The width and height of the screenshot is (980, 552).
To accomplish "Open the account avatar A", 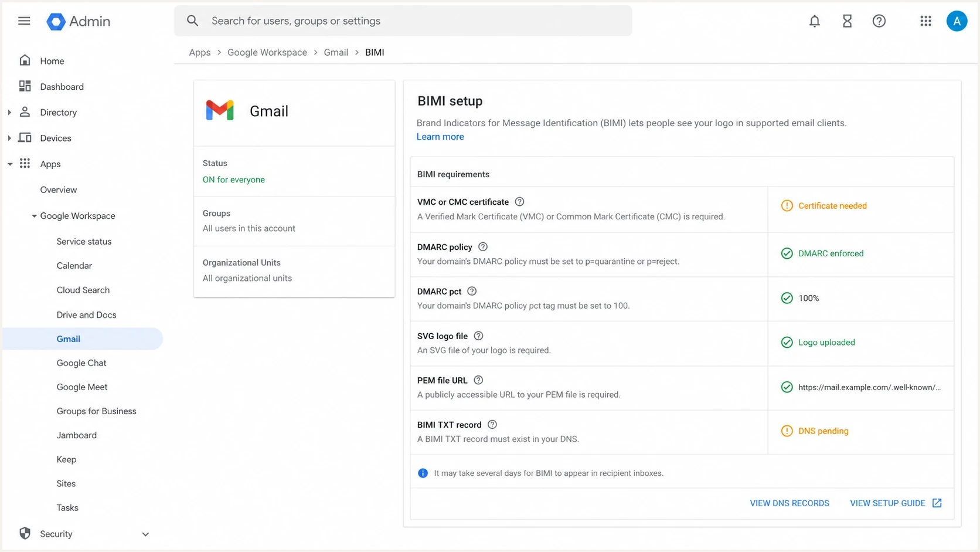I will click(957, 21).
